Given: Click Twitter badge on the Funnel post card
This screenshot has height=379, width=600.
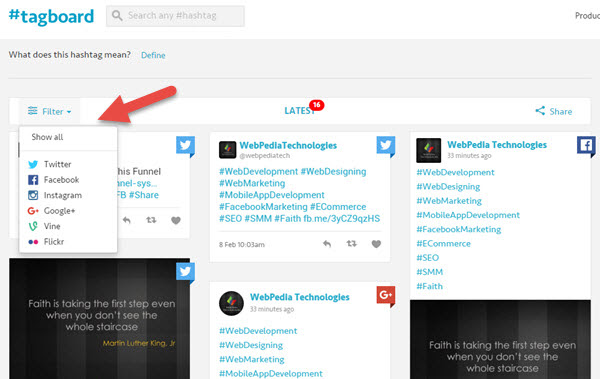Looking at the screenshot, I should point(186,146).
